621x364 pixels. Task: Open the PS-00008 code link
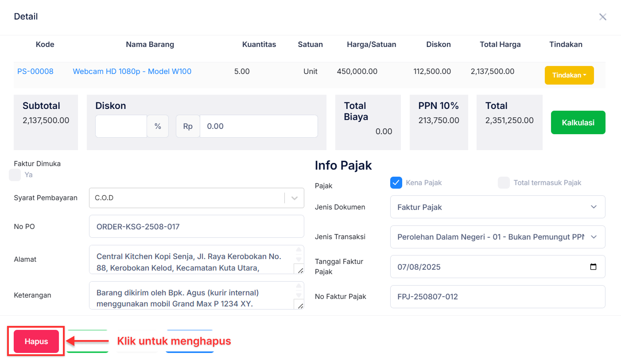click(35, 71)
